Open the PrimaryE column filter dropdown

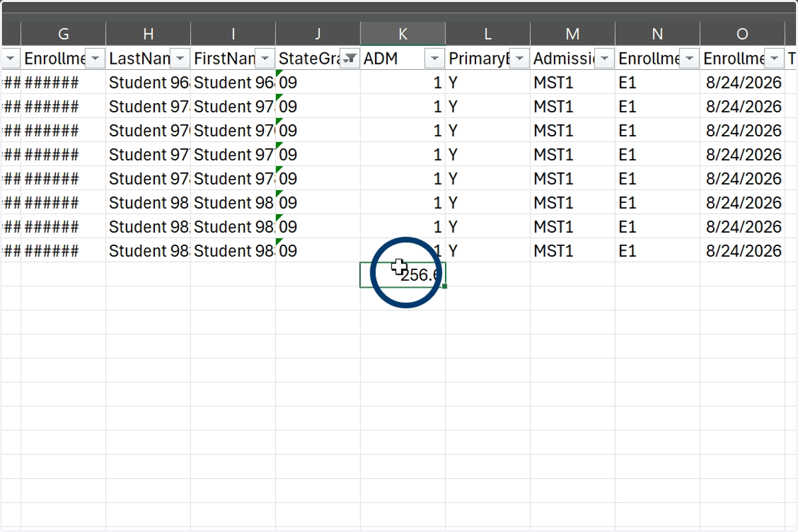click(x=519, y=59)
